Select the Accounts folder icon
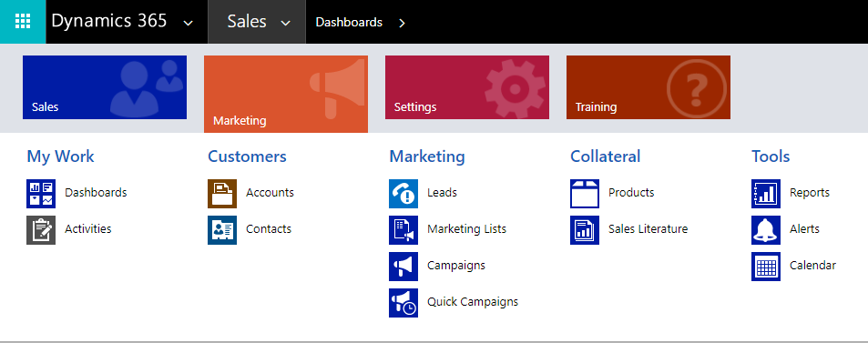868x343 pixels. (x=222, y=194)
